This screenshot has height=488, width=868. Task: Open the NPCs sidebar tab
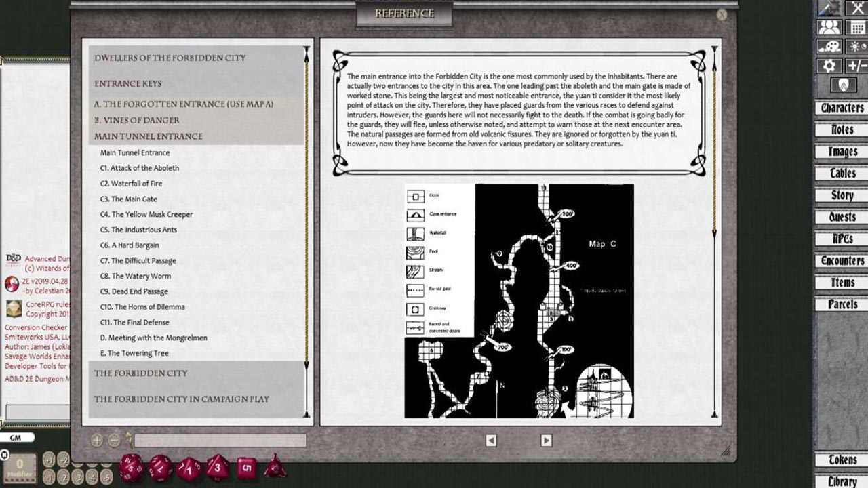pyautogui.click(x=841, y=239)
